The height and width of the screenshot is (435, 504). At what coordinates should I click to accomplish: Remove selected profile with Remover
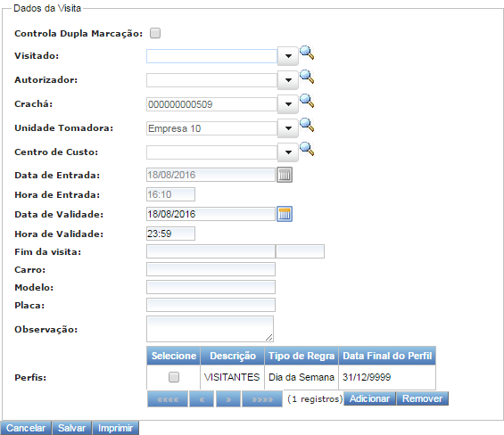pyautogui.click(x=422, y=398)
